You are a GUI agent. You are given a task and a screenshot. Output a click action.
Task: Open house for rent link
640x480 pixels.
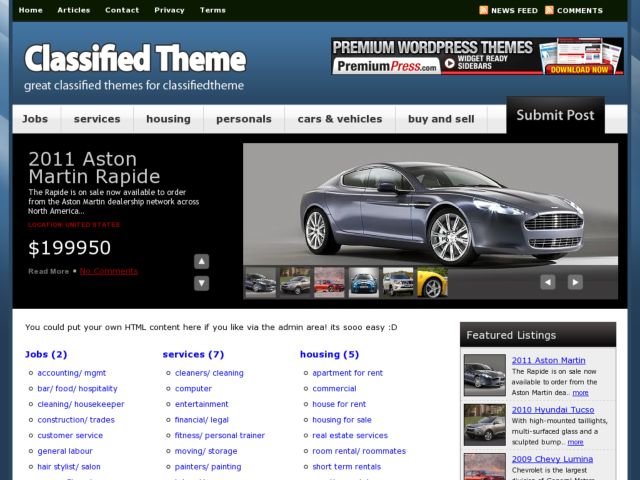tap(339, 404)
